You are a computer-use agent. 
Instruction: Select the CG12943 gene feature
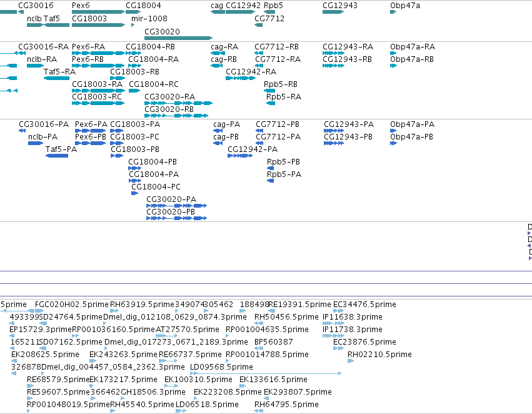pyautogui.click(x=333, y=12)
